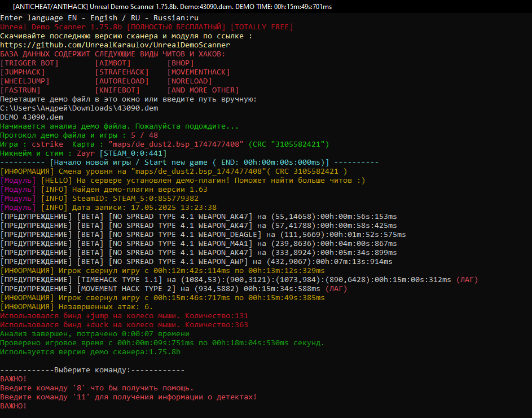Click the '[BHOP]' cheat type label
Viewport: 532px width, 418px height.
click(181, 63)
